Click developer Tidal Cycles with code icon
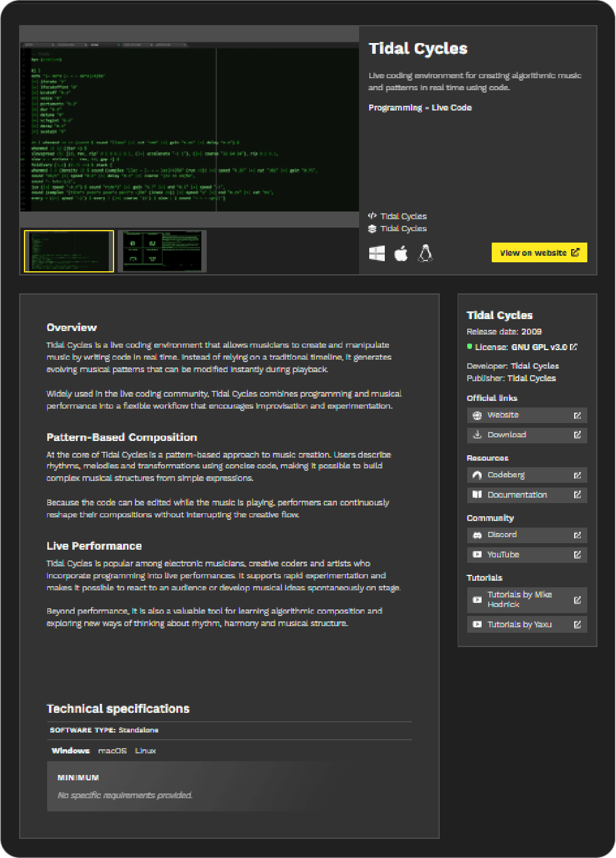The height and width of the screenshot is (858, 616). pos(398,216)
